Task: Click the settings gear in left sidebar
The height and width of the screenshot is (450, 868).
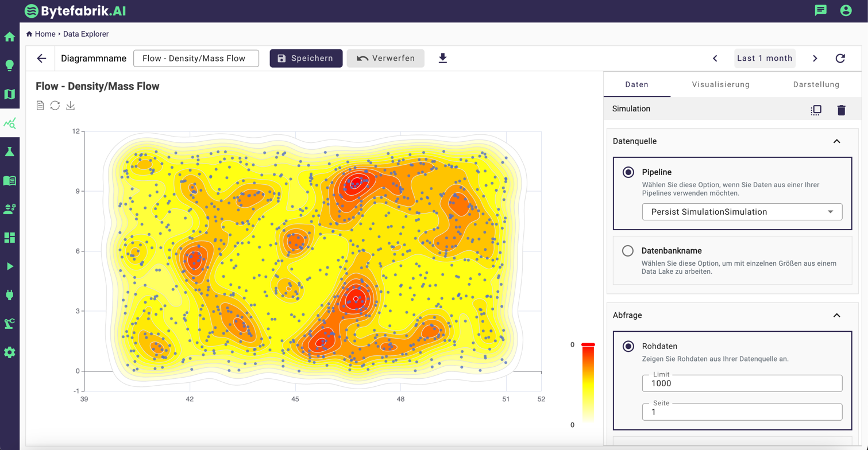Action: tap(10, 352)
